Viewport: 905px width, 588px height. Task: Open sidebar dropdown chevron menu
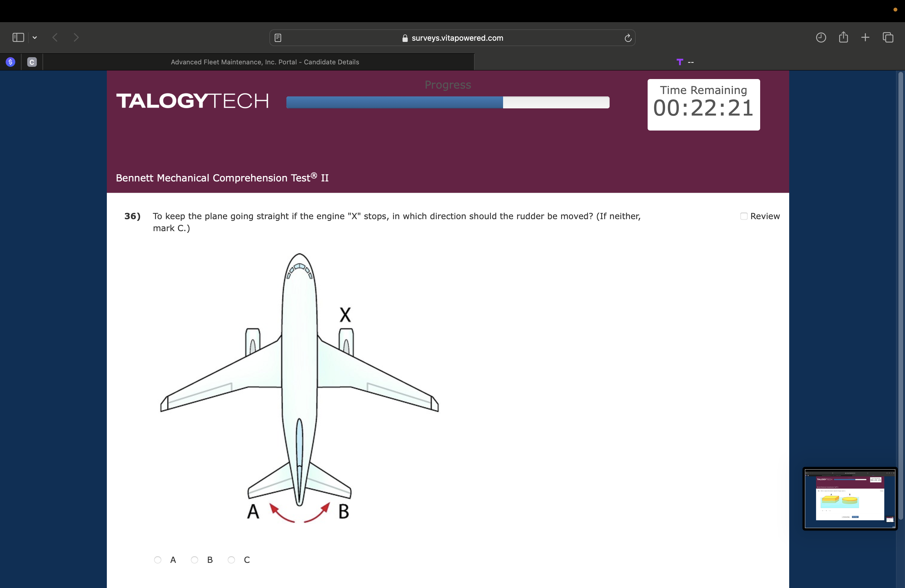click(35, 37)
